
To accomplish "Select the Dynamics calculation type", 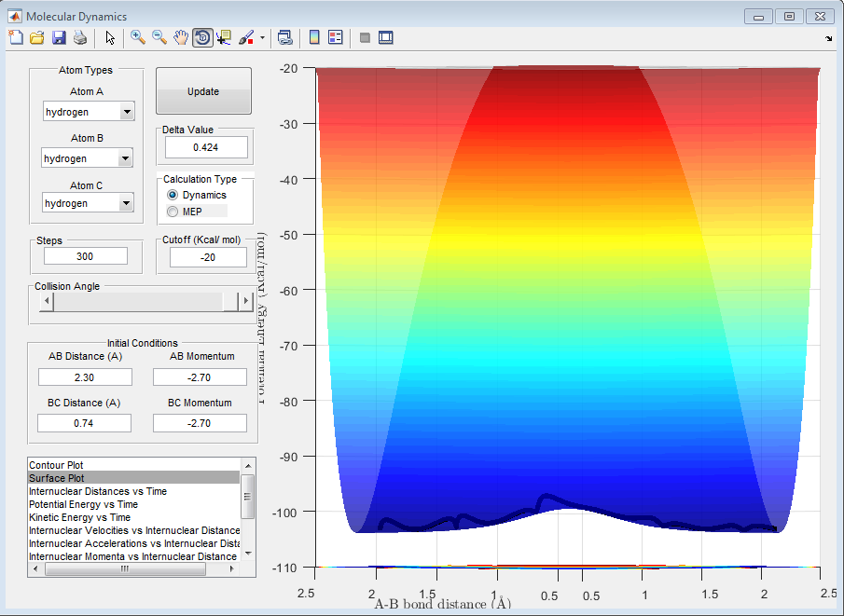I will pos(172,195).
